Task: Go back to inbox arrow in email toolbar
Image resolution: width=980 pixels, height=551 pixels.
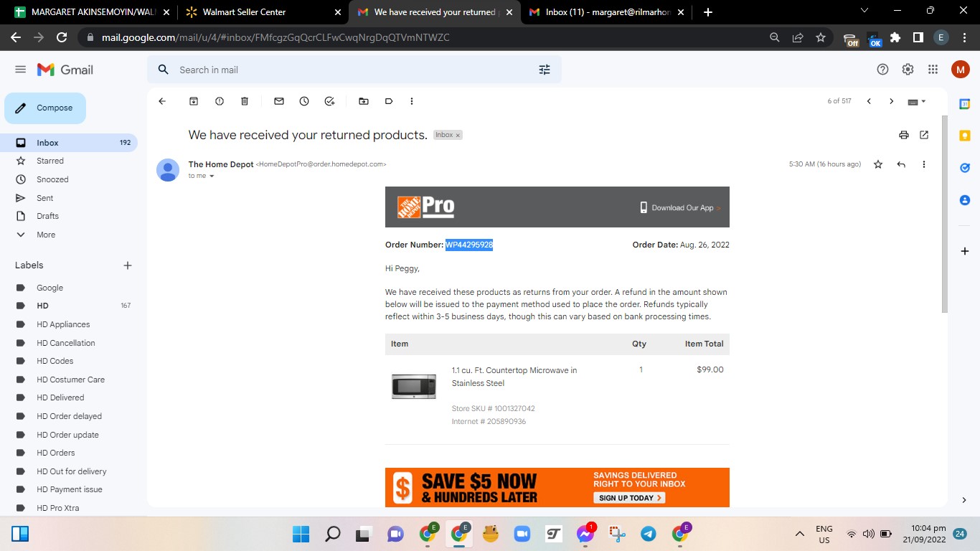Action: [162, 101]
